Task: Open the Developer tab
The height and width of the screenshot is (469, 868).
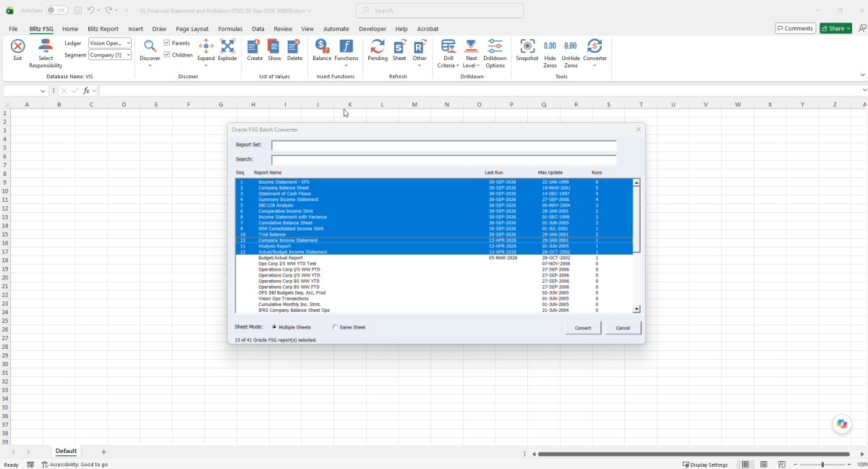Action: click(x=373, y=29)
